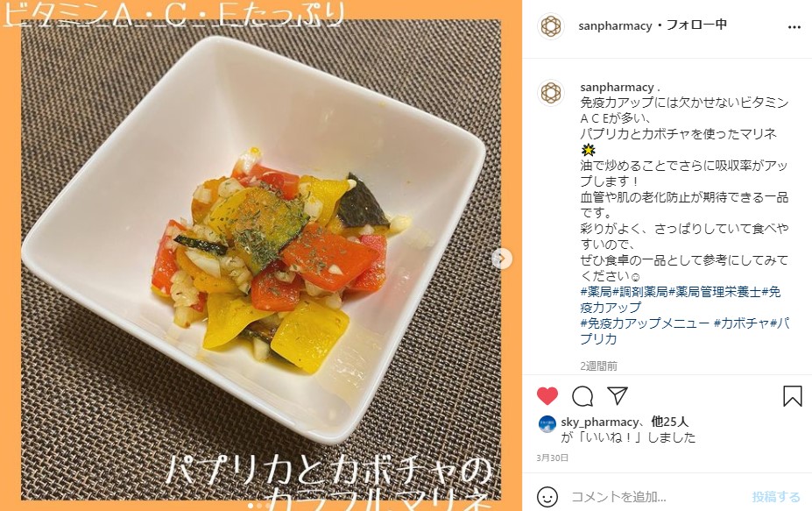Open sanpharmacy avatar in header
Image resolution: width=812 pixels, height=511 pixels.
[x=550, y=26]
